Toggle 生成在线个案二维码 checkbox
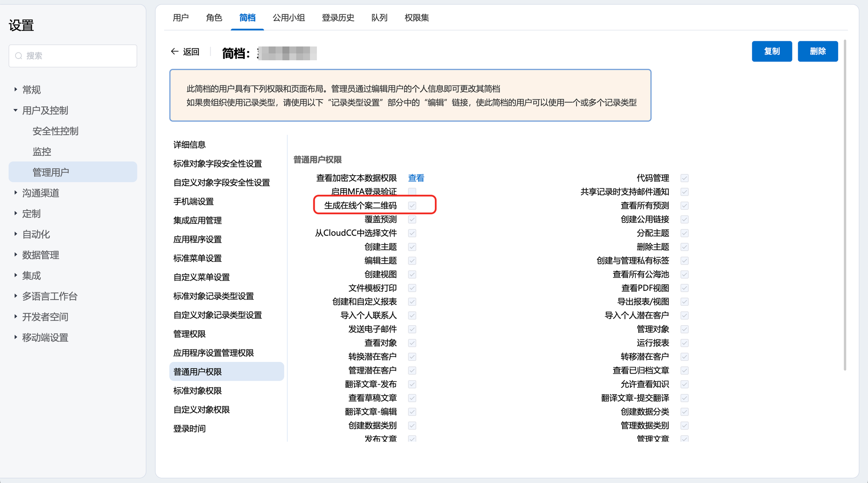The height and width of the screenshot is (483, 868). pos(412,206)
